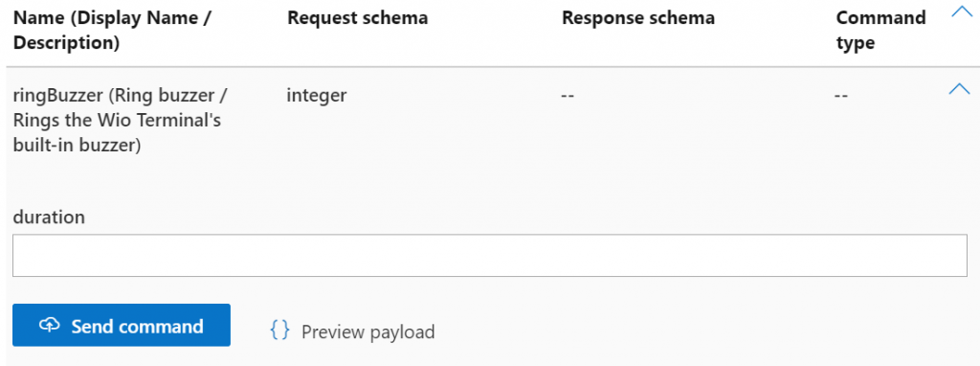
Task: Click the Send command text label
Action: tap(137, 326)
